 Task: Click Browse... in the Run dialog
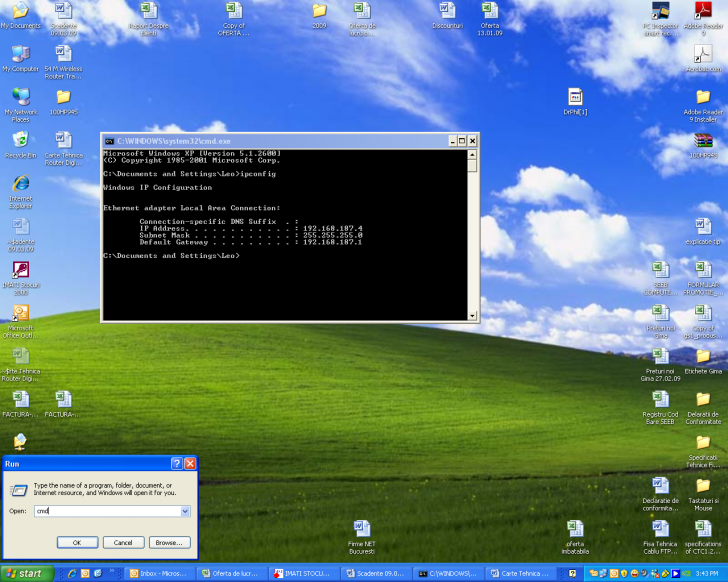point(169,542)
